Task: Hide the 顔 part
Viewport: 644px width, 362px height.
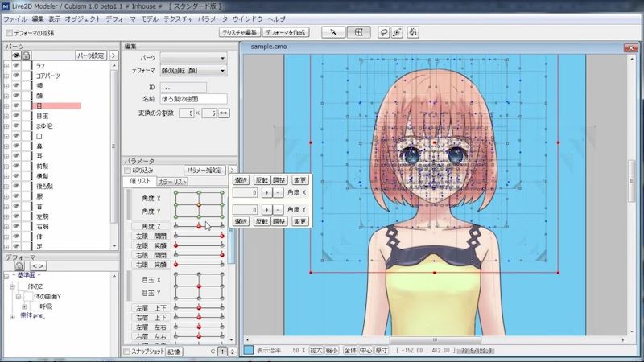Action: point(16,96)
